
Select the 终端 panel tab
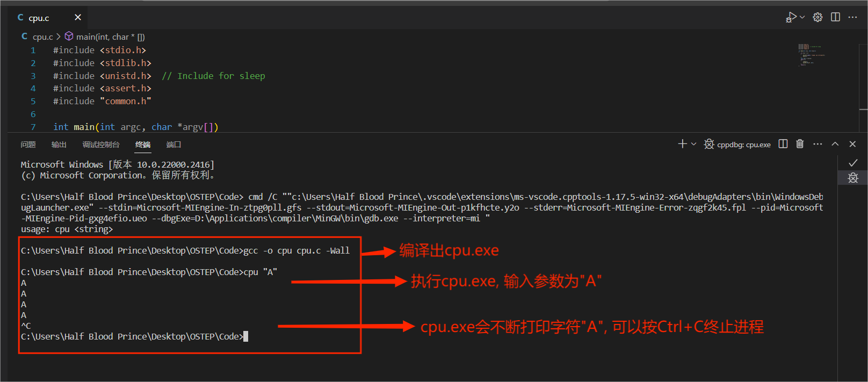143,145
